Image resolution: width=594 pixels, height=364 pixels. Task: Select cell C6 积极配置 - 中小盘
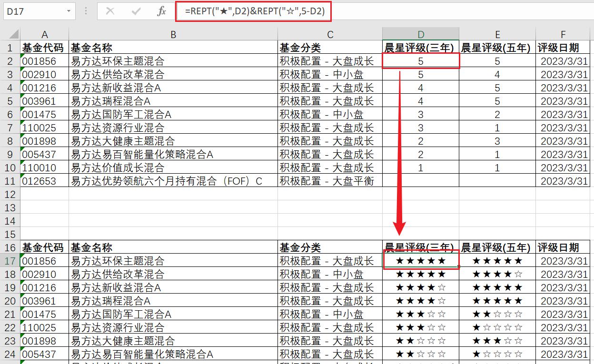pos(330,114)
